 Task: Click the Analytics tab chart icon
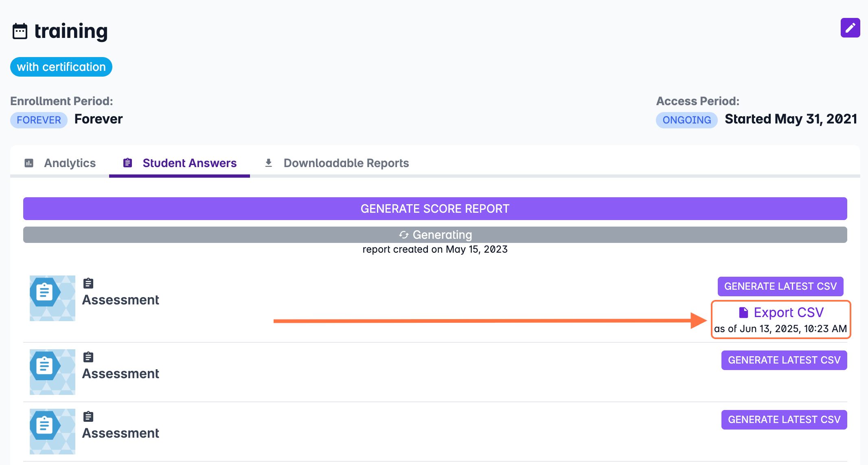[29, 163]
